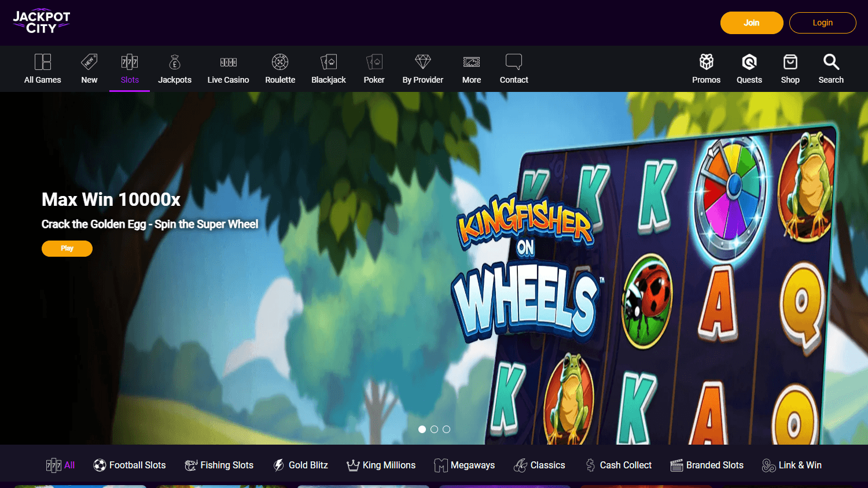Click the Login button
The height and width of the screenshot is (488, 868).
(823, 23)
